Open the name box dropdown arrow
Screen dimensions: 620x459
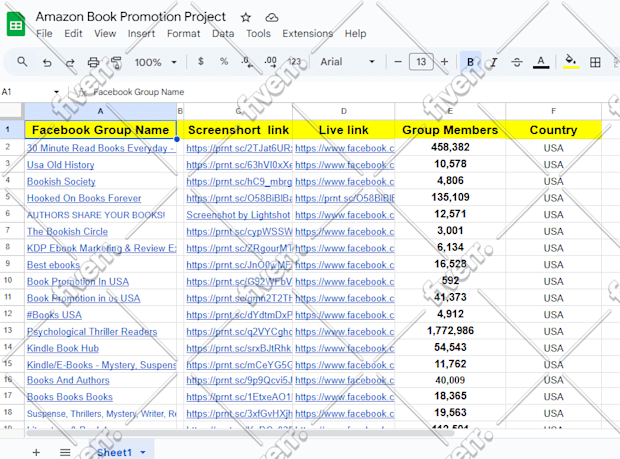coord(56,92)
